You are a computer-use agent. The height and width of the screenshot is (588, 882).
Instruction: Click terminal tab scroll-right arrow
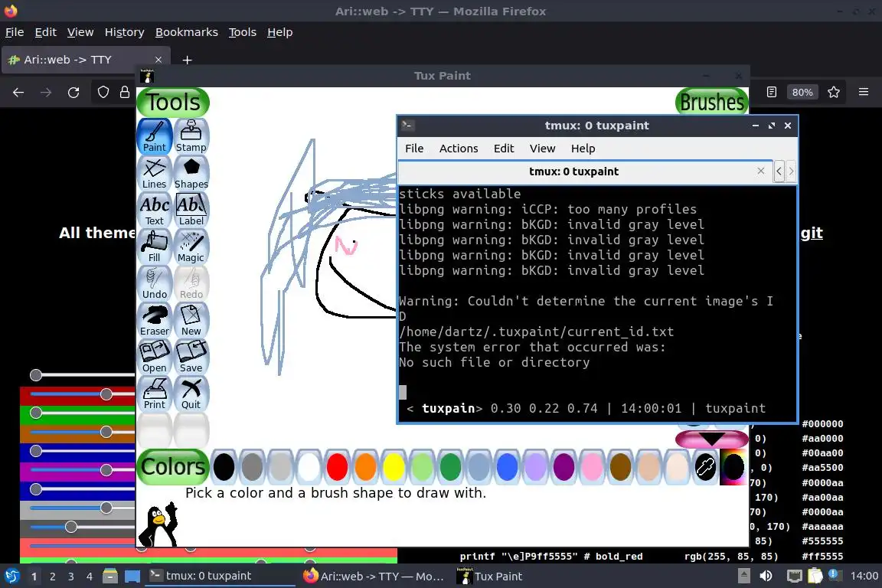(791, 171)
